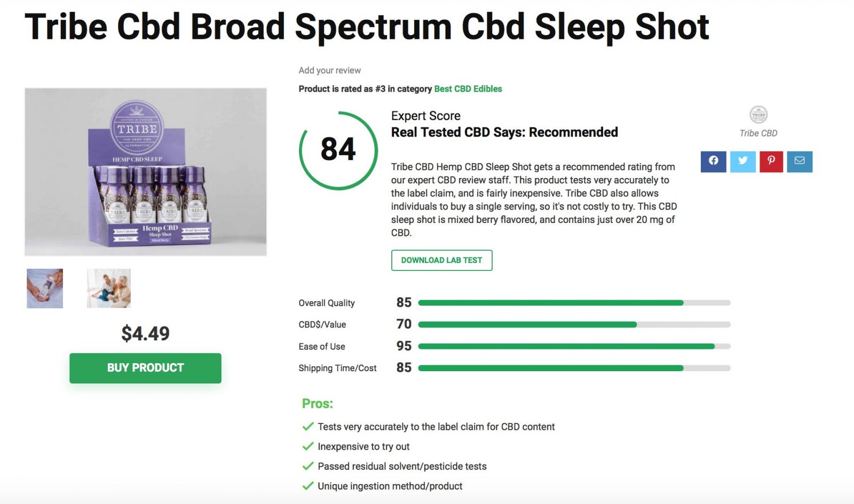
Task: Click the Pros heading
Action: pos(318,404)
